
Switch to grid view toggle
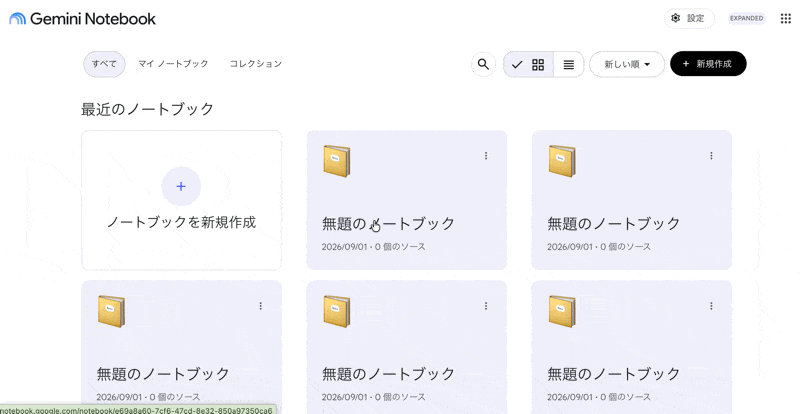pyautogui.click(x=529, y=64)
